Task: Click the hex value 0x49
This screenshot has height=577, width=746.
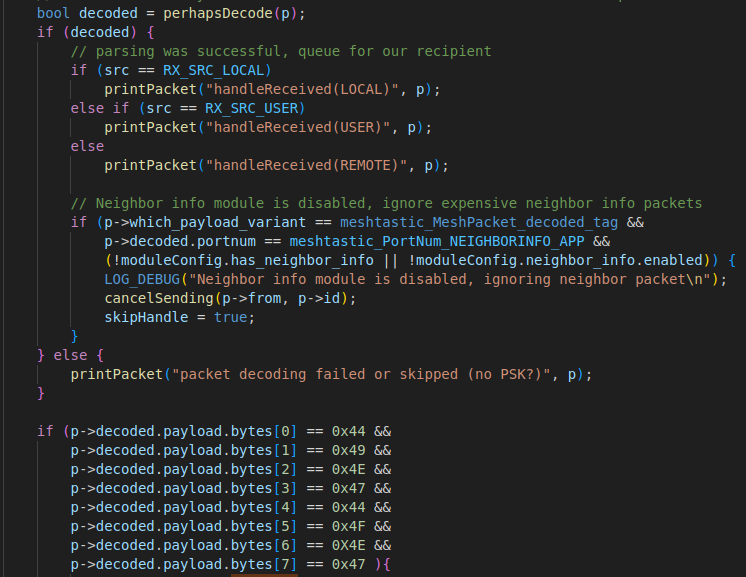Action: click(348, 450)
